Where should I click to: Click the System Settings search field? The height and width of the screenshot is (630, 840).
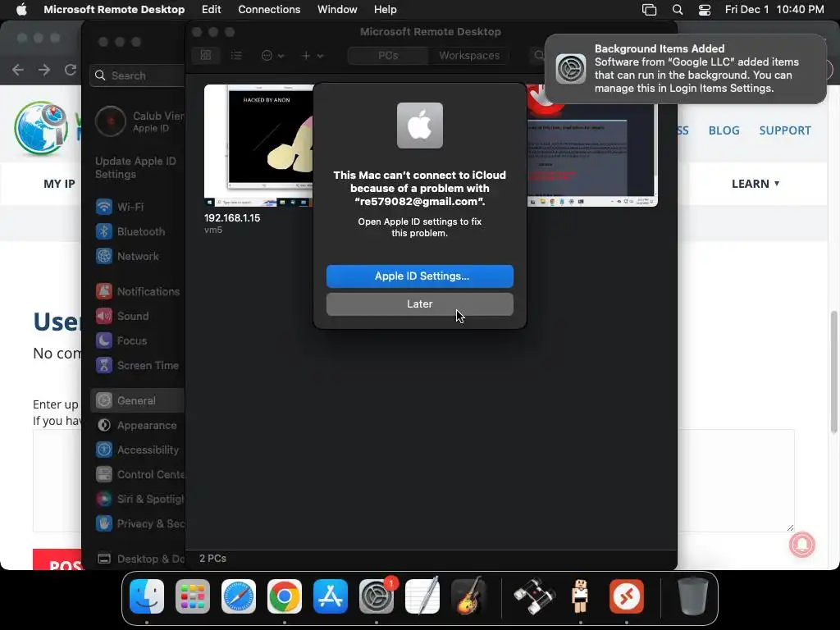click(138, 75)
